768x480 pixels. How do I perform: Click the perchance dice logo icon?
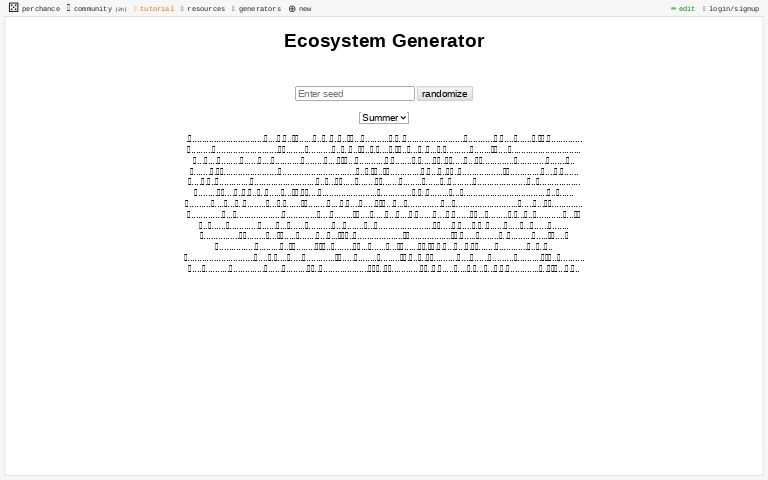point(14,7)
